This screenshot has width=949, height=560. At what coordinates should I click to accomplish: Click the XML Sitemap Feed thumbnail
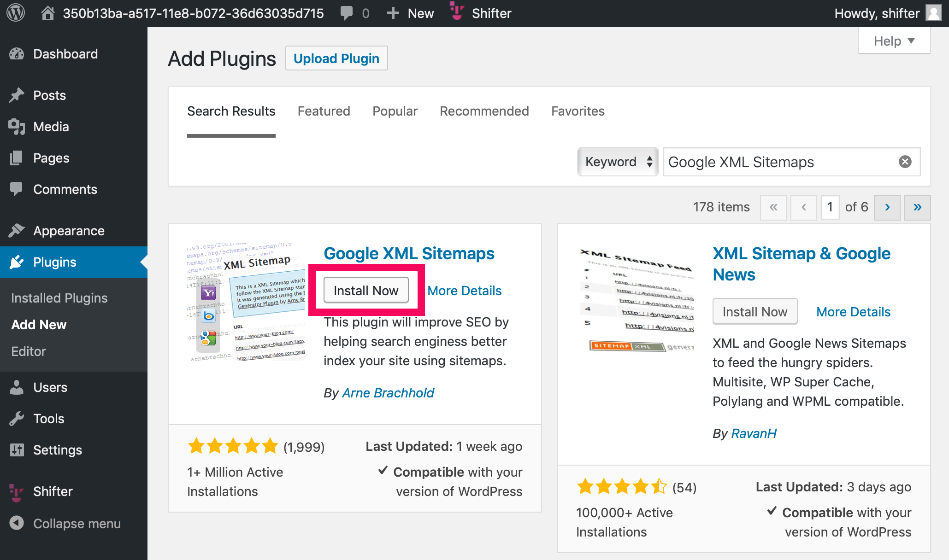click(x=636, y=302)
